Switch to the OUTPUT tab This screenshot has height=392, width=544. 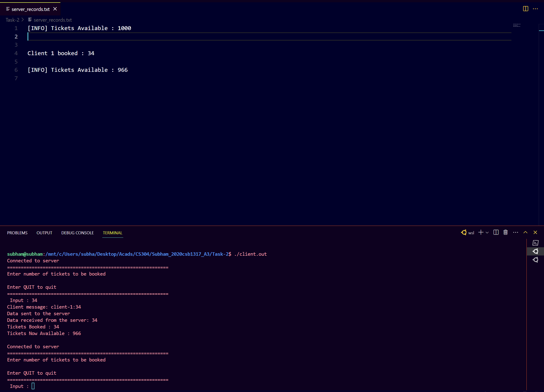pos(44,232)
